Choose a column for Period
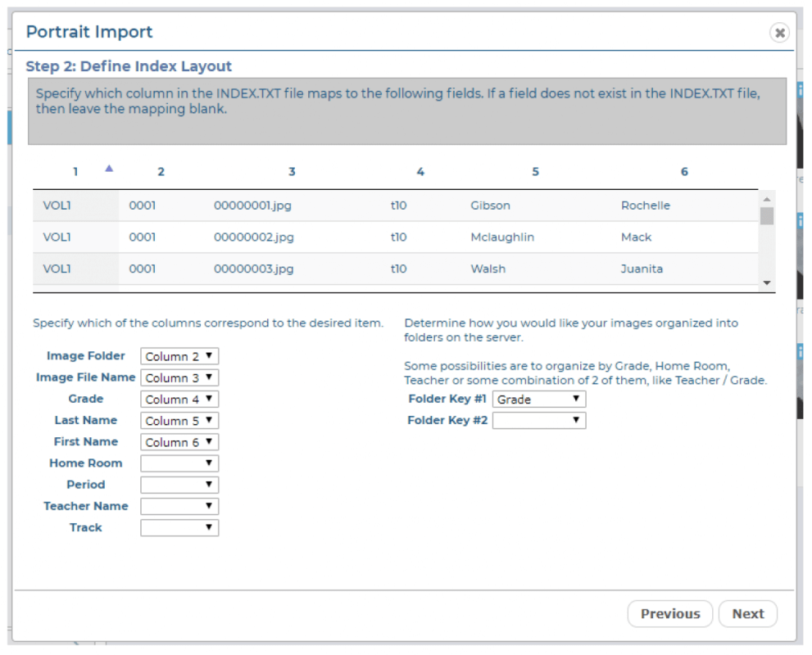 179,485
